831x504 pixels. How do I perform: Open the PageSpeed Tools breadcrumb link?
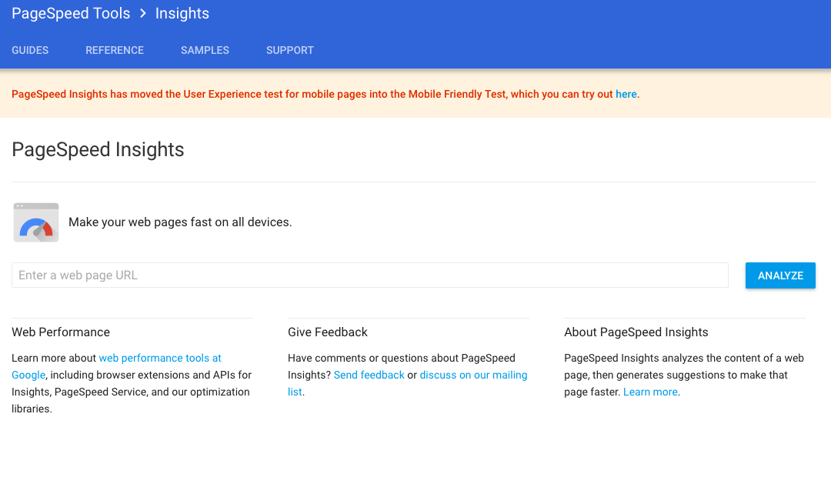click(71, 13)
